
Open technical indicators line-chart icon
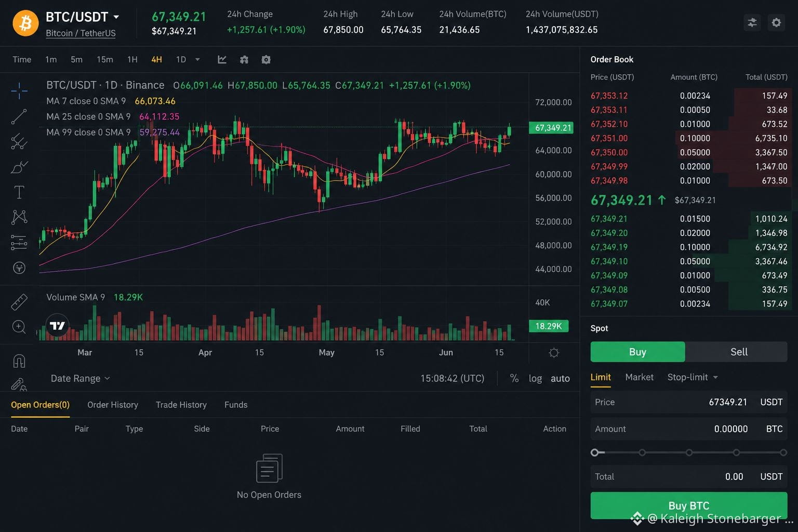[222, 60]
